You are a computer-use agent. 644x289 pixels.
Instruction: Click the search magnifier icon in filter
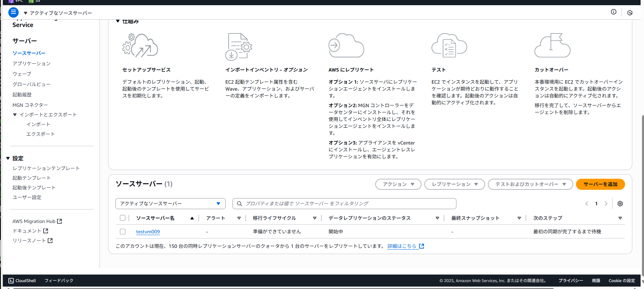tap(239, 204)
